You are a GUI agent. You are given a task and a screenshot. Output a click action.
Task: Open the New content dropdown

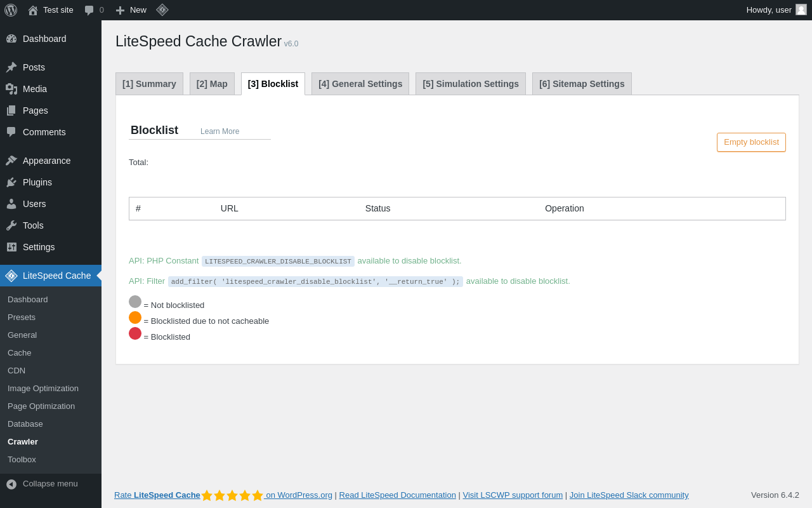(x=131, y=10)
